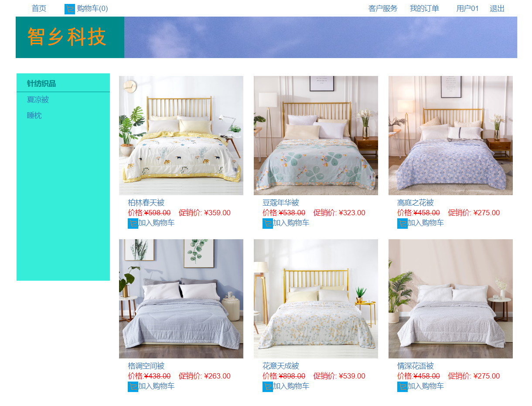The width and height of the screenshot is (532, 406).
Task: Click 退出 to log out
Action: (497, 9)
